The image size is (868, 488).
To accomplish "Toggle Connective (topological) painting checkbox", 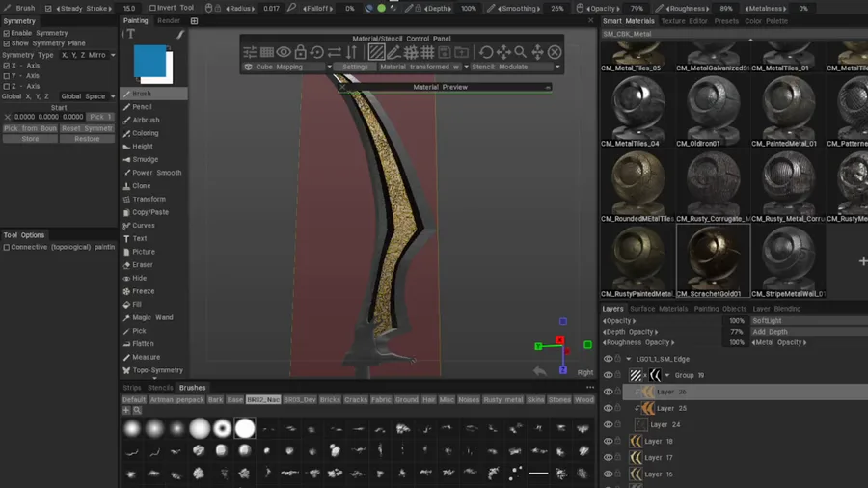I will (x=7, y=247).
